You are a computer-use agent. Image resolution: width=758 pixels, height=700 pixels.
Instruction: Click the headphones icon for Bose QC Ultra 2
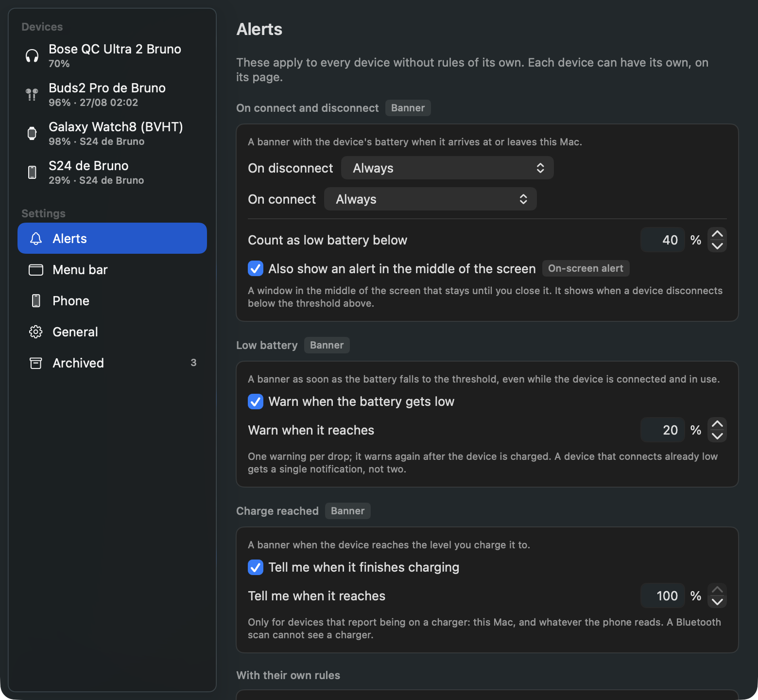coord(32,56)
